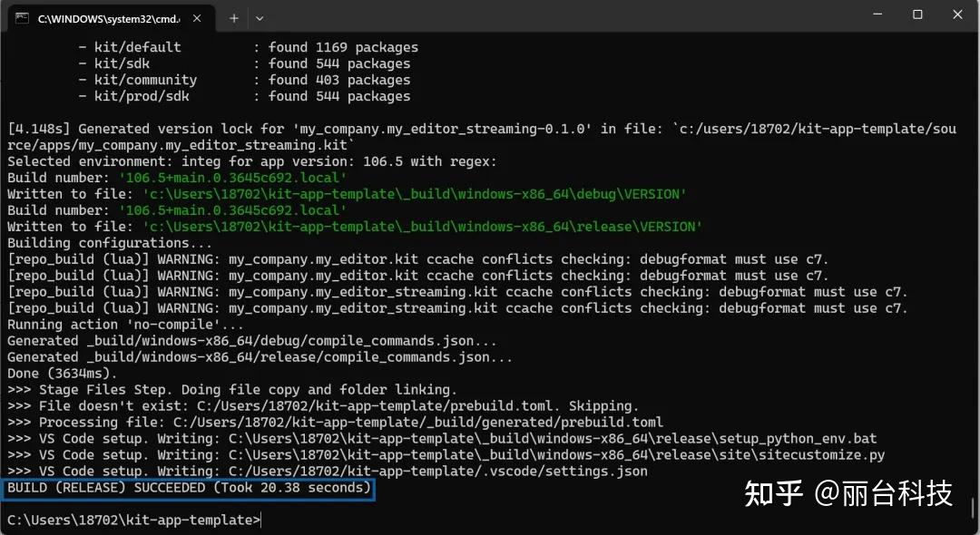Minimize the terminal window
The height and width of the screenshot is (535, 980).
[877, 15]
